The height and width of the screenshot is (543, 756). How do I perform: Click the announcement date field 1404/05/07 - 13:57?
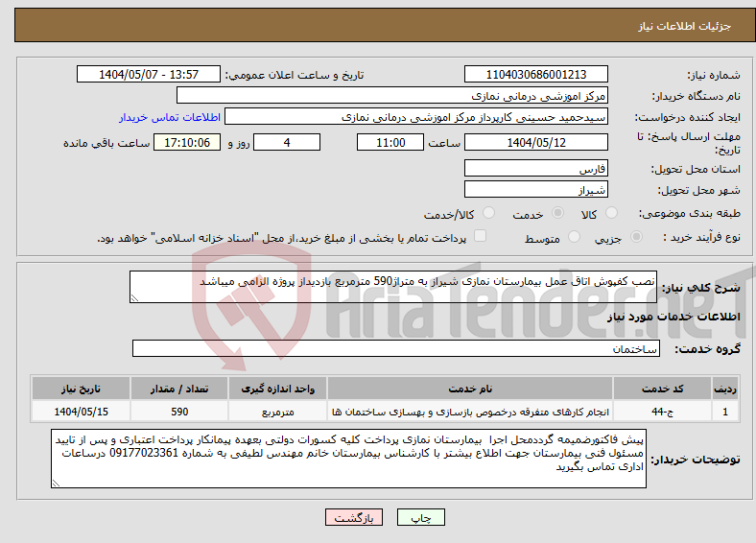[149, 74]
